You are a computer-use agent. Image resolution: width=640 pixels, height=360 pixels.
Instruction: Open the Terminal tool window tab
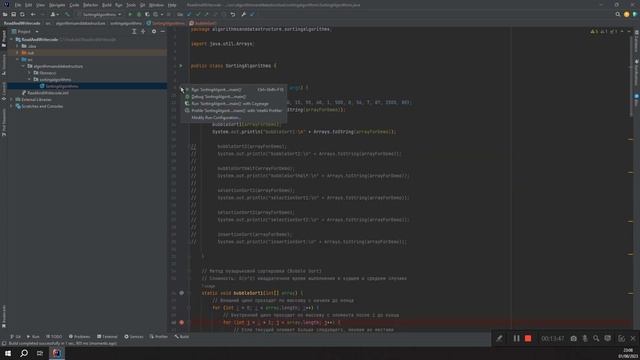[107, 337]
